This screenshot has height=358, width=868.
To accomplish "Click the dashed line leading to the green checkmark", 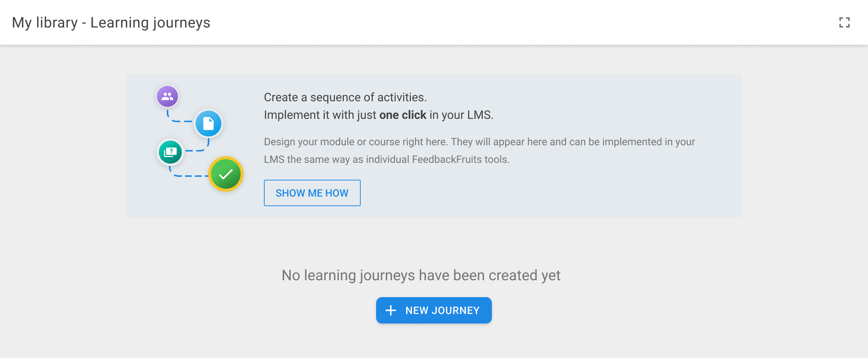I will coord(189,176).
